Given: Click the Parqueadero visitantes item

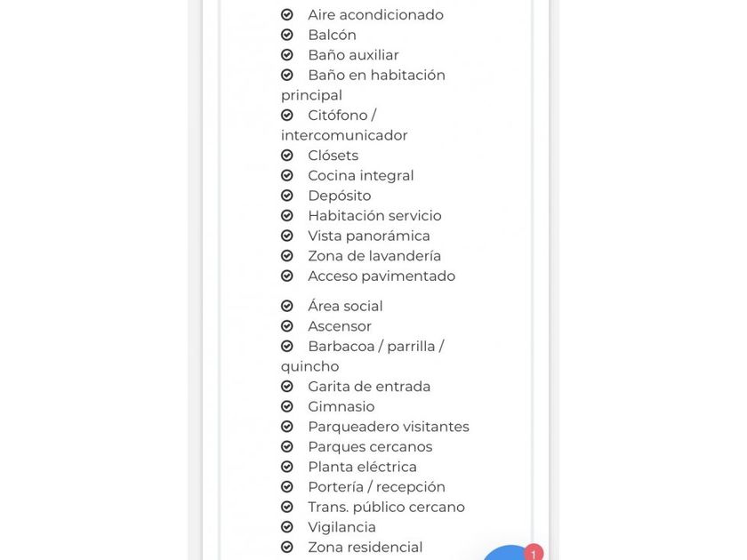Looking at the screenshot, I should point(388,427).
